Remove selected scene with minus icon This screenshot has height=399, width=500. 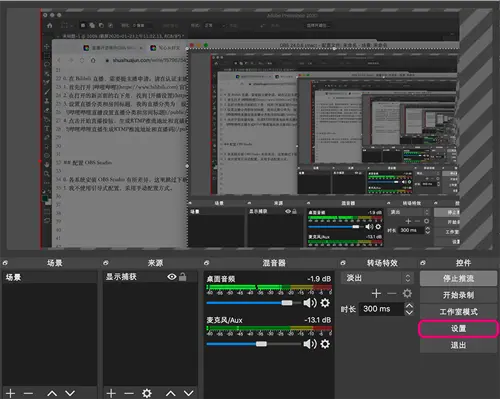pyautogui.click(x=28, y=393)
